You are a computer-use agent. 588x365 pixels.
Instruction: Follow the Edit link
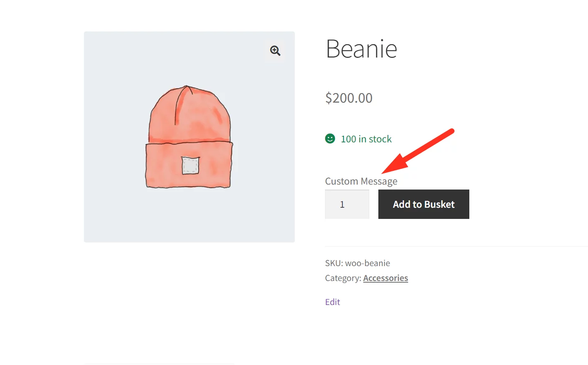pos(332,302)
